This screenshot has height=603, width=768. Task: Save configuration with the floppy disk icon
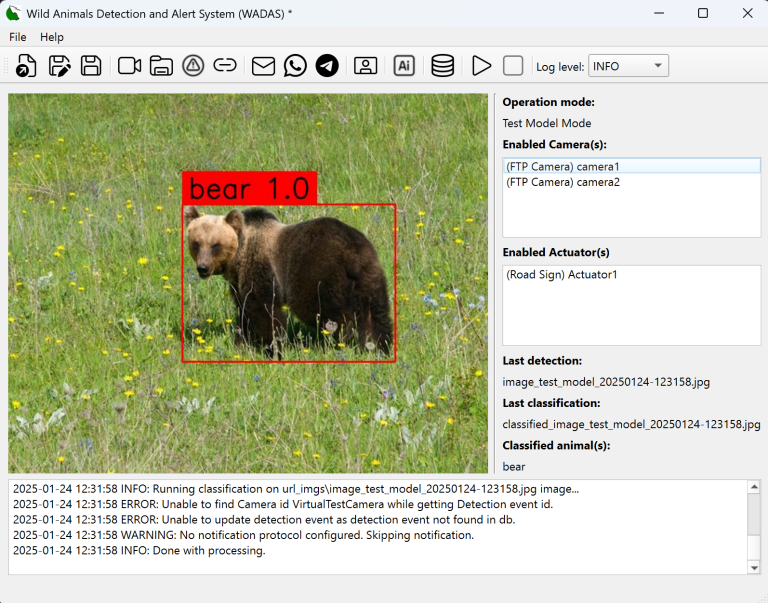[91, 66]
